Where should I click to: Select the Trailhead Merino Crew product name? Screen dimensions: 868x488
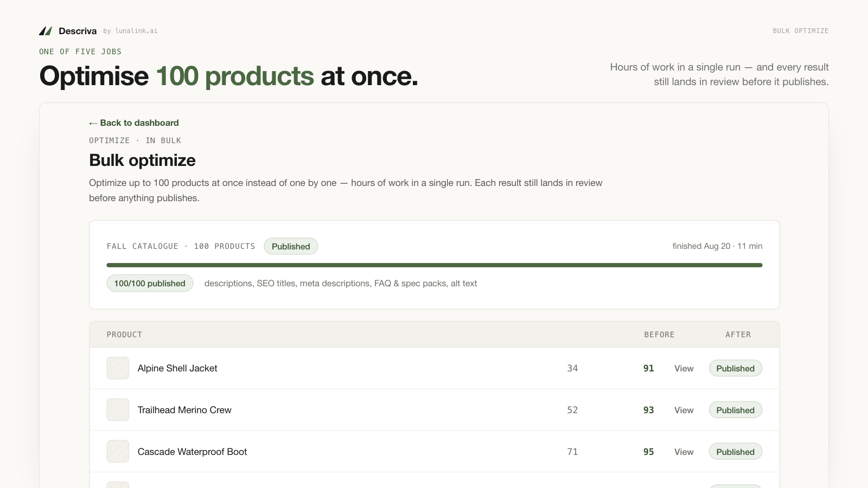point(184,410)
